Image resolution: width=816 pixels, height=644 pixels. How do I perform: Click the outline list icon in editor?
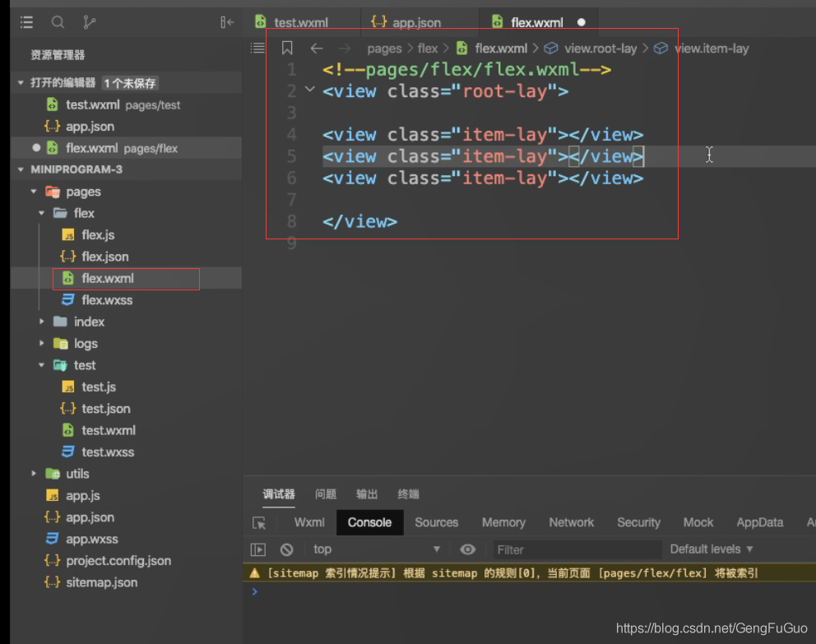coord(257,49)
